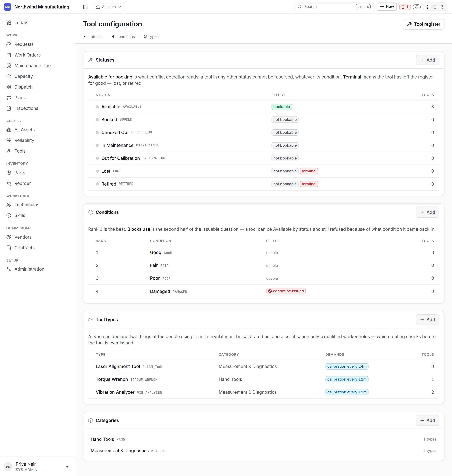Viewport: 452px width, 476px height.
Task: Add a new status
Action: 427,60
